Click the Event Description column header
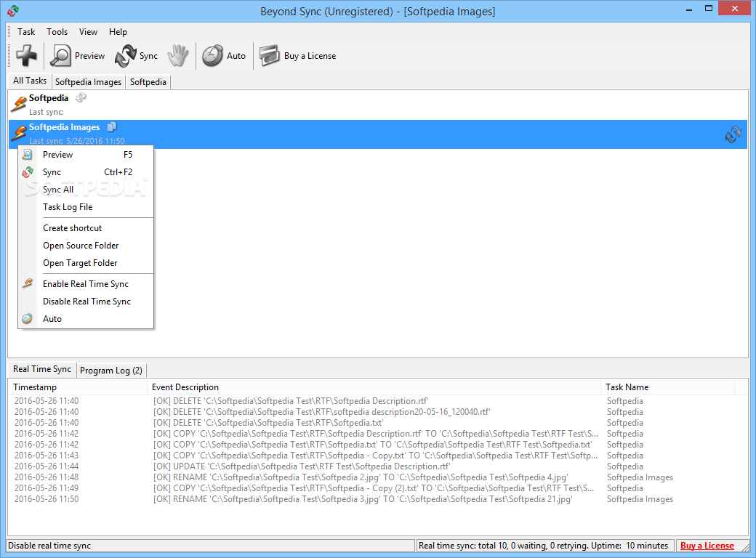This screenshot has height=558, width=756. (374, 387)
